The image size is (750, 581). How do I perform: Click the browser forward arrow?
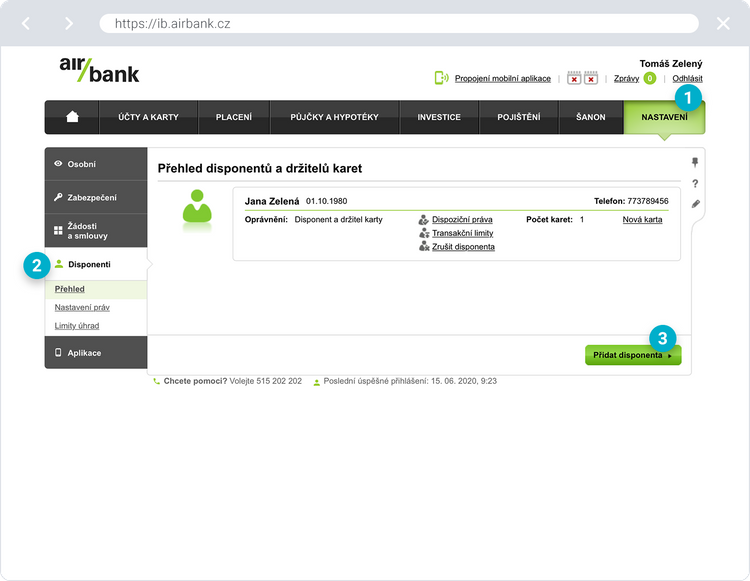(x=68, y=23)
